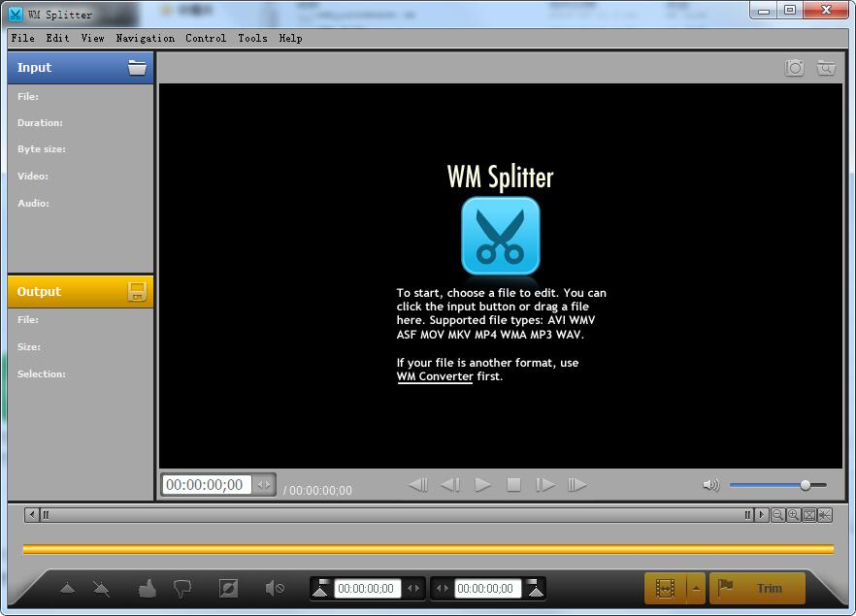Click the thumbs down cut-selection icon
This screenshot has width=856, height=616.
coord(181,588)
